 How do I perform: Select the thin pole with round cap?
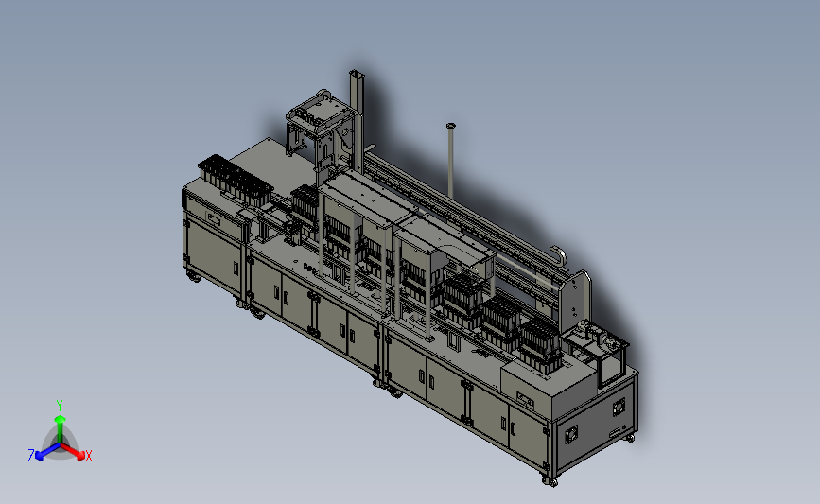[450, 160]
